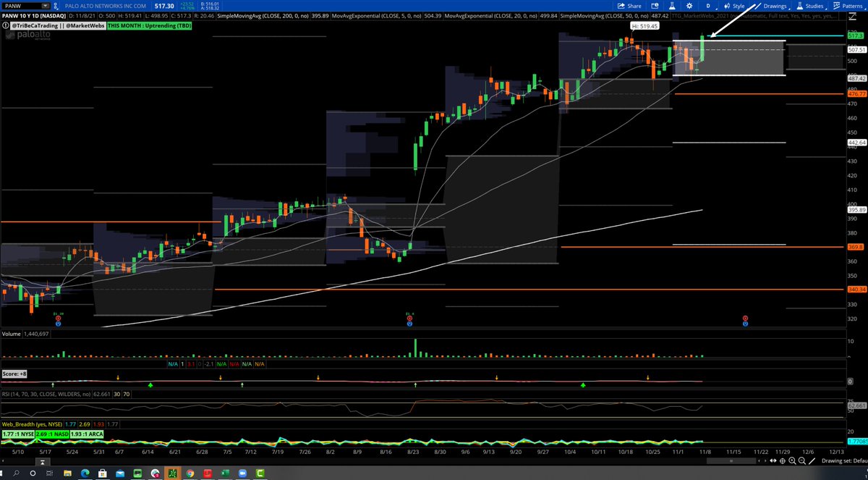Click the Drawing set: Default label
Viewport: 868px width, 480px height.
click(846, 460)
